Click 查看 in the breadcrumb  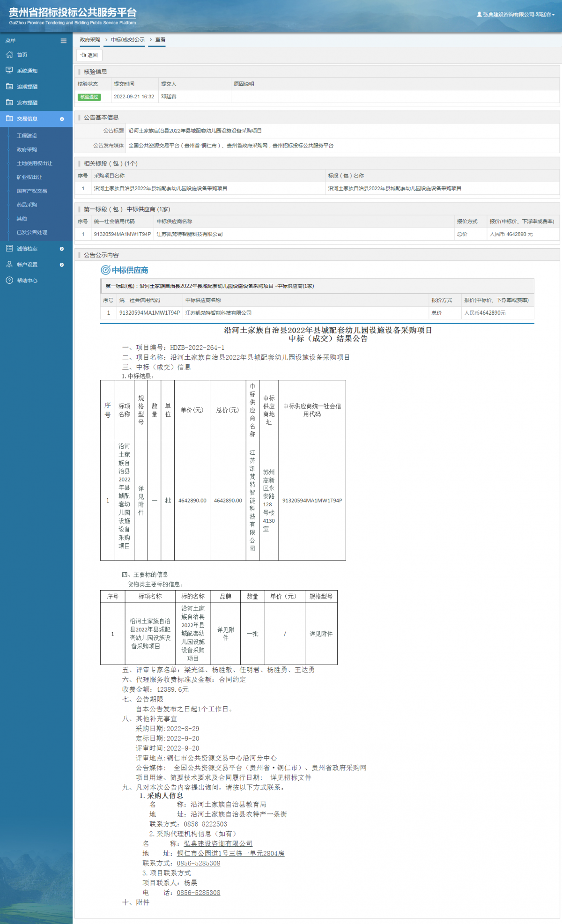[160, 40]
